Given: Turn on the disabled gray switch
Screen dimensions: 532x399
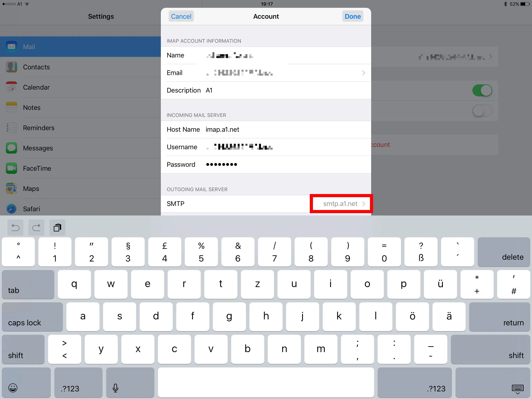Looking at the screenshot, I should click(482, 111).
